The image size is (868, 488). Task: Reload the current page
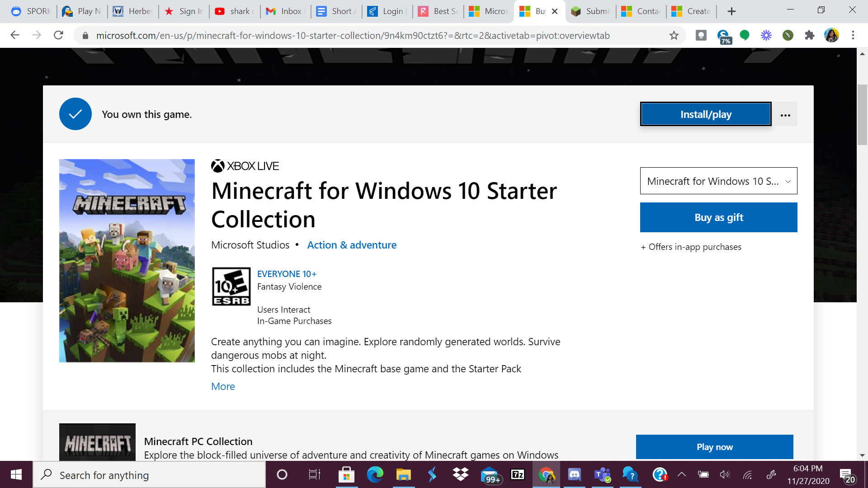(x=58, y=35)
